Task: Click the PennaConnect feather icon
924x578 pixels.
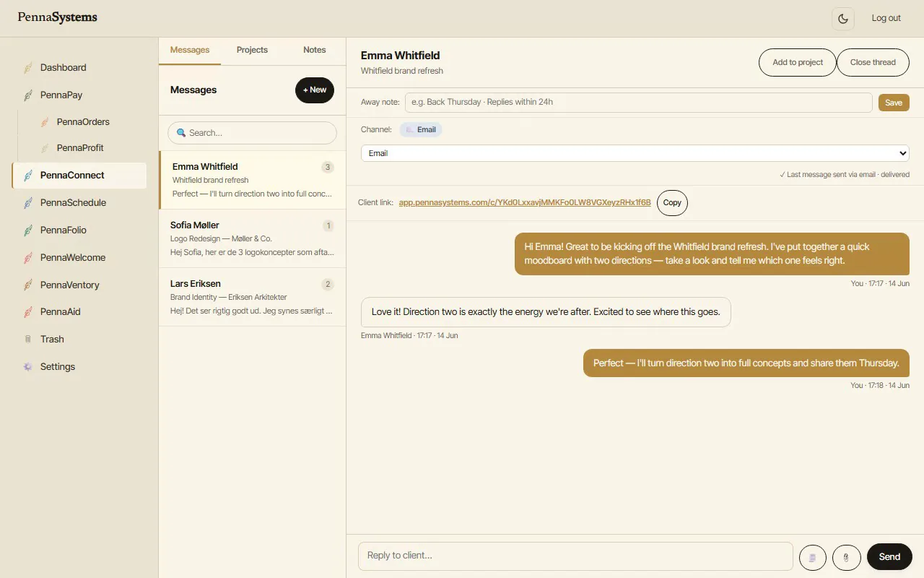Action: point(27,176)
